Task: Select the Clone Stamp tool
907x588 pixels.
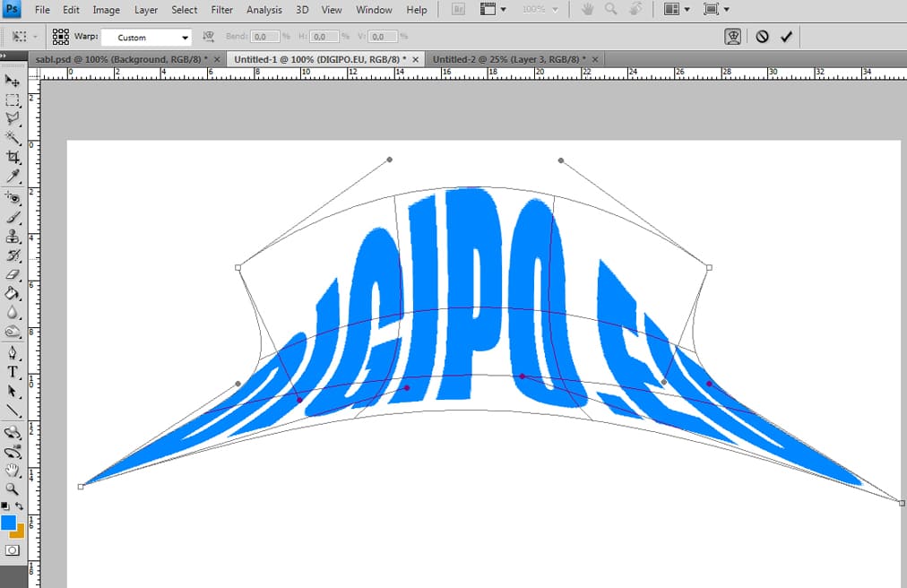Action: 13,237
